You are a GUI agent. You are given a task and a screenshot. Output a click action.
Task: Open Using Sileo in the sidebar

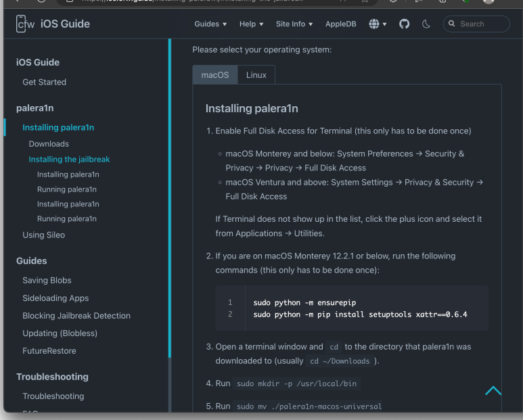click(44, 235)
